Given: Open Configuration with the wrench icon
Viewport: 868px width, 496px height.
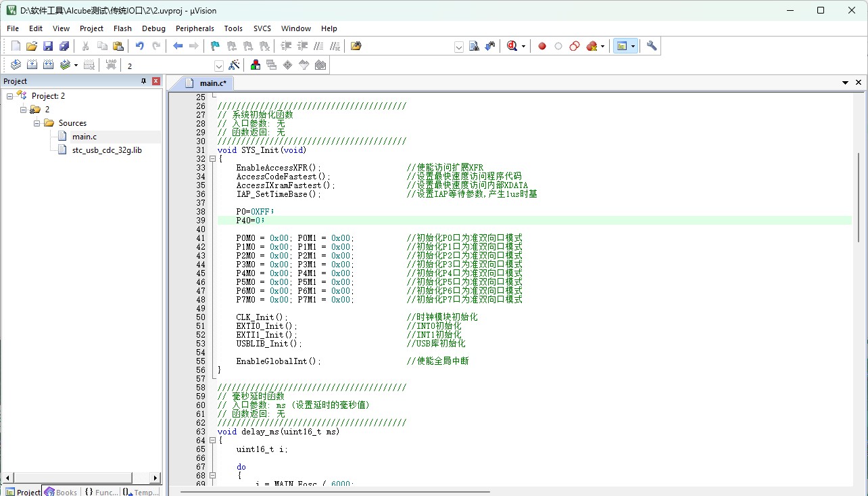Looking at the screenshot, I should [x=651, y=46].
